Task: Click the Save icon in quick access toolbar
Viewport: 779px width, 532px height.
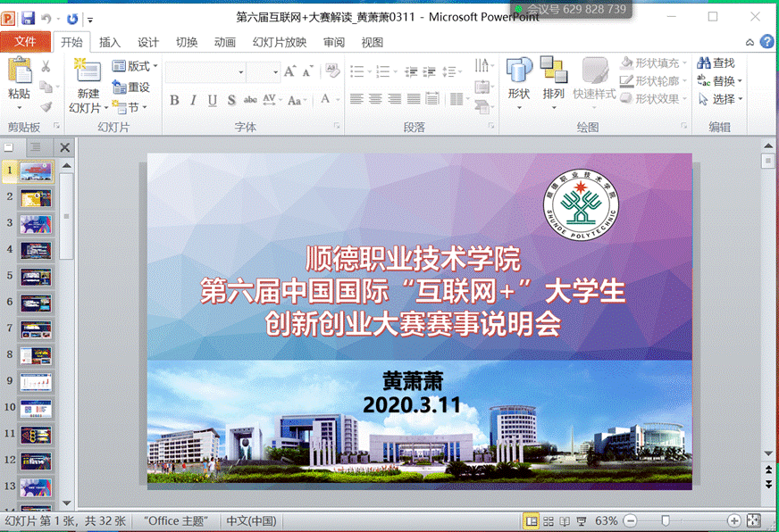Action: coord(28,18)
